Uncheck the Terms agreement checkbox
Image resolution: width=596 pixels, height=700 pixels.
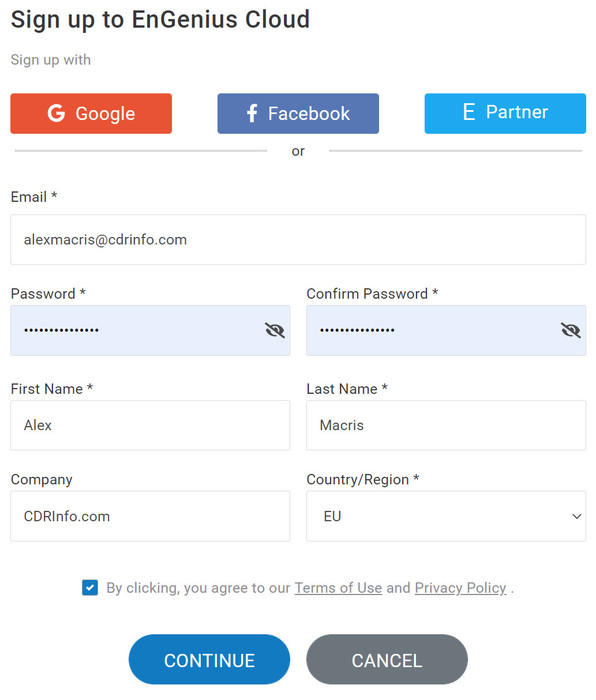90,588
